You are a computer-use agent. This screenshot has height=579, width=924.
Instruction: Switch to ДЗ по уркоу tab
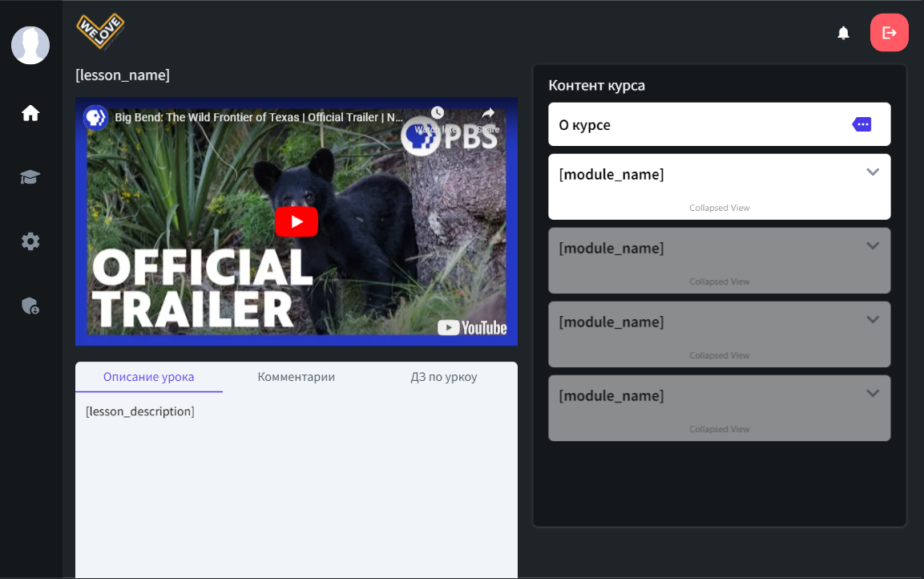click(444, 377)
